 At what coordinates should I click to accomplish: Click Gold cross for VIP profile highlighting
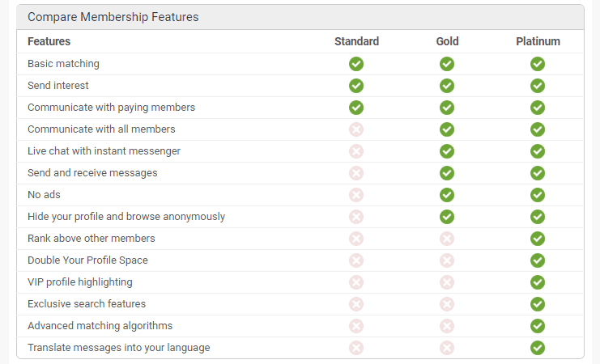tap(447, 282)
